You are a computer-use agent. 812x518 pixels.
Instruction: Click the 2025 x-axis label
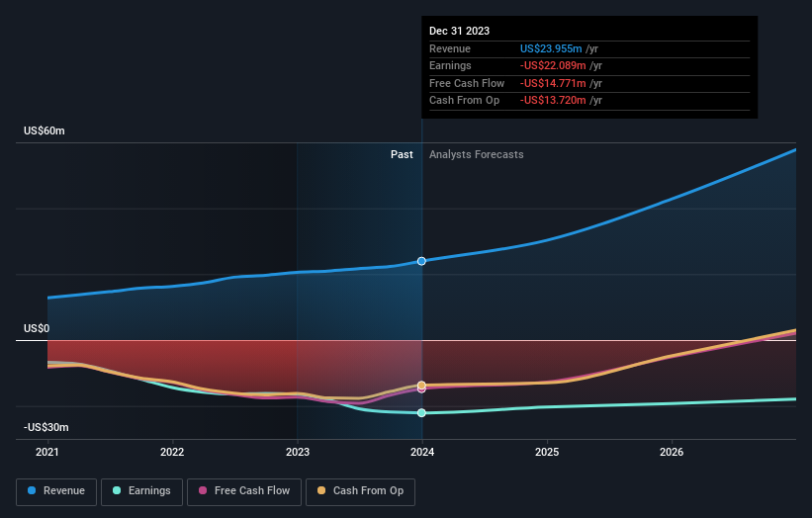[x=547, y=453]
